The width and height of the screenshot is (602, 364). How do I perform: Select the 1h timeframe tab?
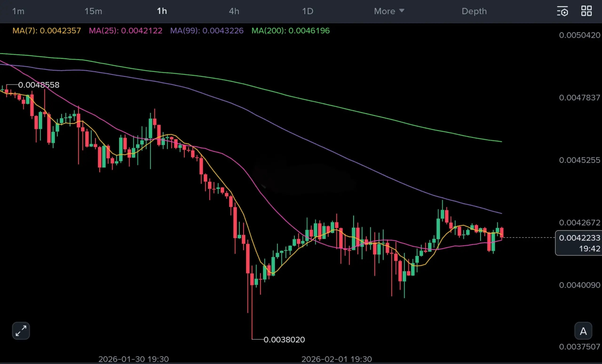[x=162, y=11]
